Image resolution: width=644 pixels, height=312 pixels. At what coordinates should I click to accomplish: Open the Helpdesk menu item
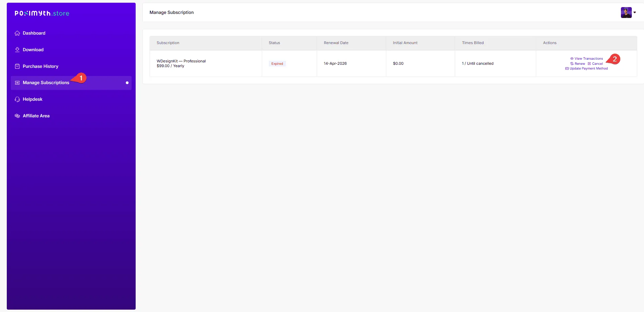(x=33, y=99)
